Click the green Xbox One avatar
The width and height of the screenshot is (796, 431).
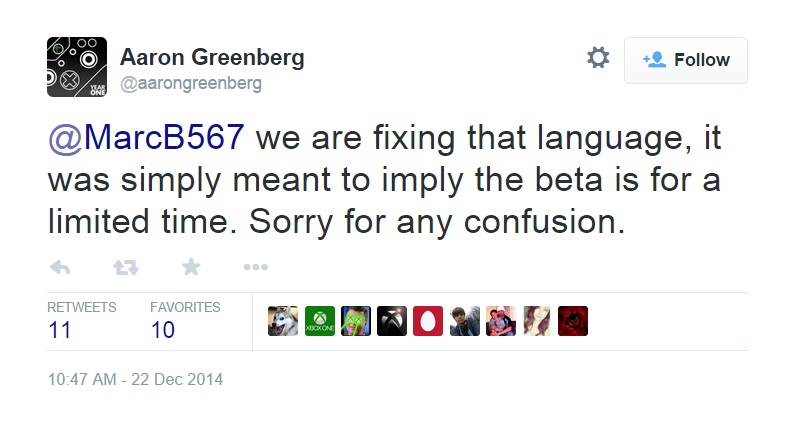tap(319, 321)
